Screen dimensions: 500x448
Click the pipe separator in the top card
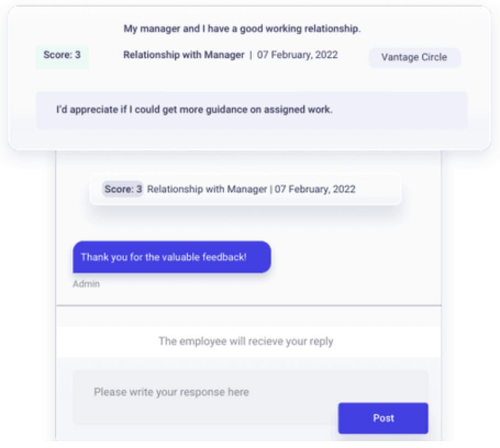[251, 55]
